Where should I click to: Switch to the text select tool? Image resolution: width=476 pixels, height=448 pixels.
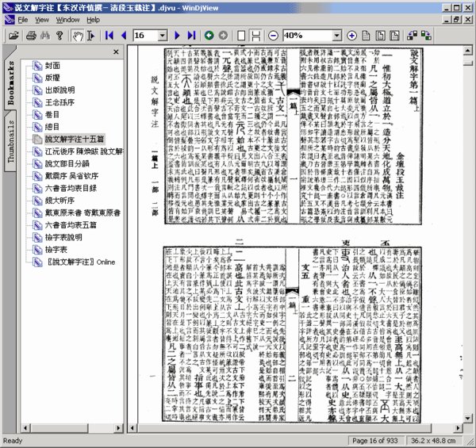click(x=92, y=36)
